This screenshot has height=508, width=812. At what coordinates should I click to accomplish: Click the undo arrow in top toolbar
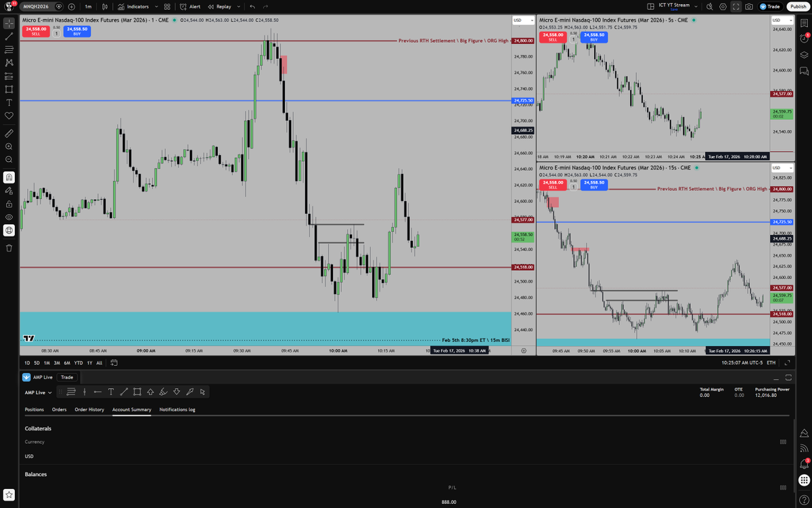coord(252,6)
